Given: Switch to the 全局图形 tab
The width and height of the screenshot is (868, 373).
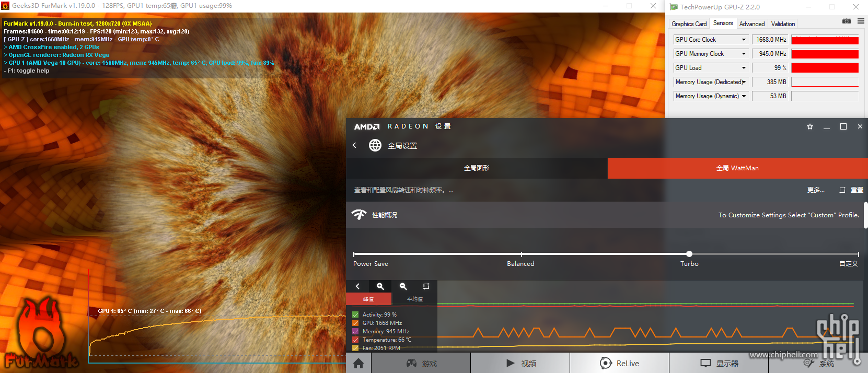Looking at the screenshot, I should pyautogui.click(x=477, y=168).
